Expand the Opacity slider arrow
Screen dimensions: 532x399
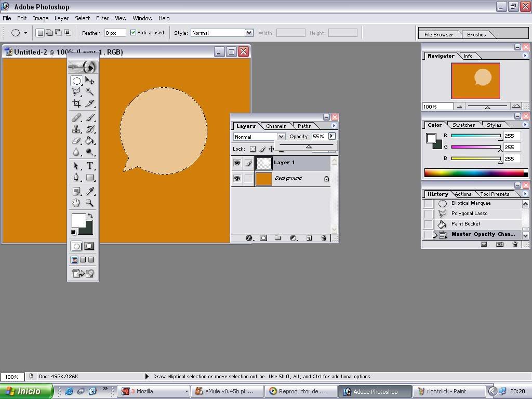pos(331,136)
